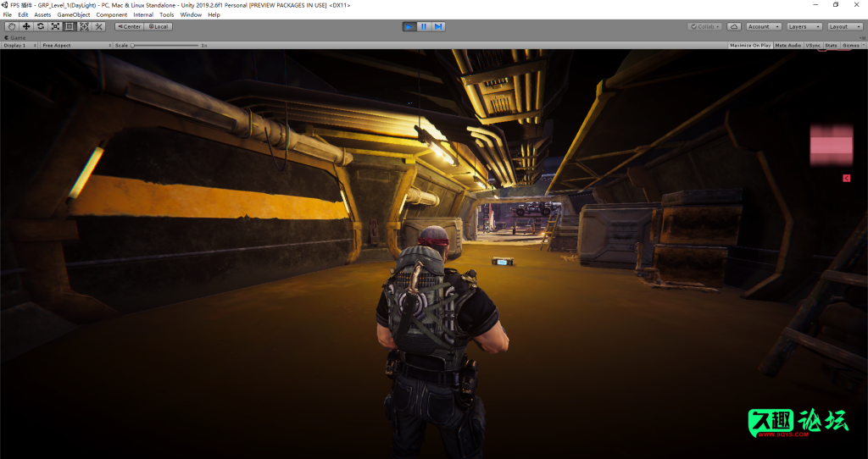Pause the running game
The height and width of the screenshot is (459, 868).
click(x=424, y=26)
